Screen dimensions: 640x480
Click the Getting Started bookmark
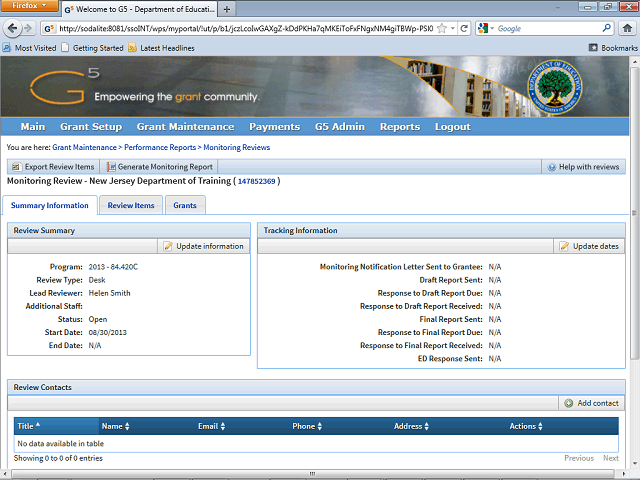point(93,48)
